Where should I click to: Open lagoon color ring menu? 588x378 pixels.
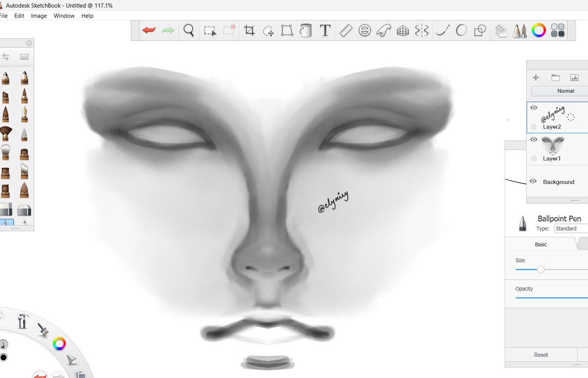[x=59, y=344]
